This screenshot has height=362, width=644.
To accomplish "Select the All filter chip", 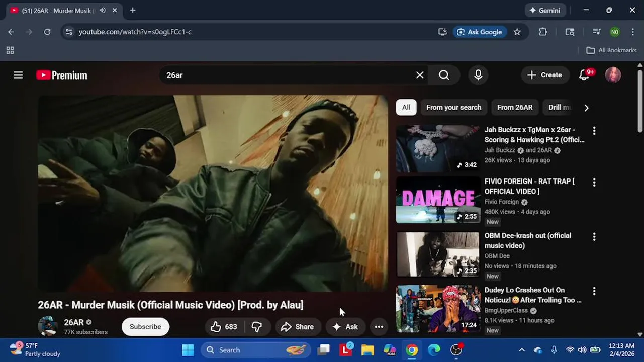I will [406, 107].
